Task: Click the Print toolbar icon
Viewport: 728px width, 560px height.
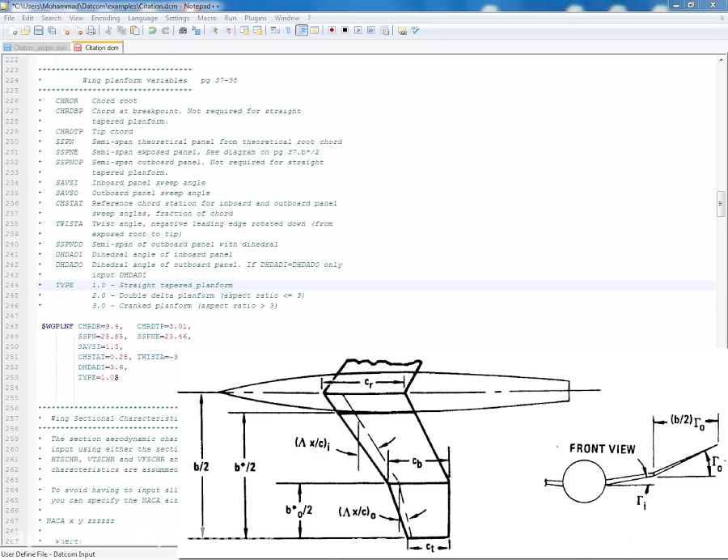Action: click(x=91, y=31)
